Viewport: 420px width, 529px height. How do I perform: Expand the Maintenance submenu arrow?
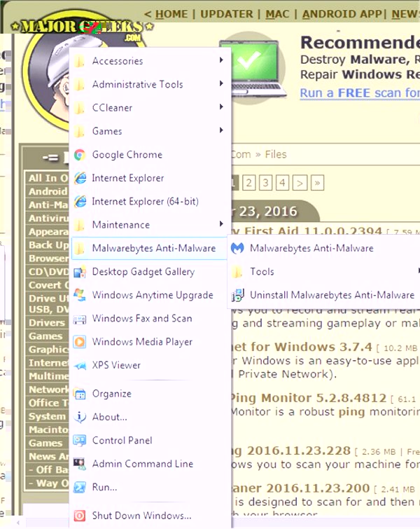coord(221,224)
